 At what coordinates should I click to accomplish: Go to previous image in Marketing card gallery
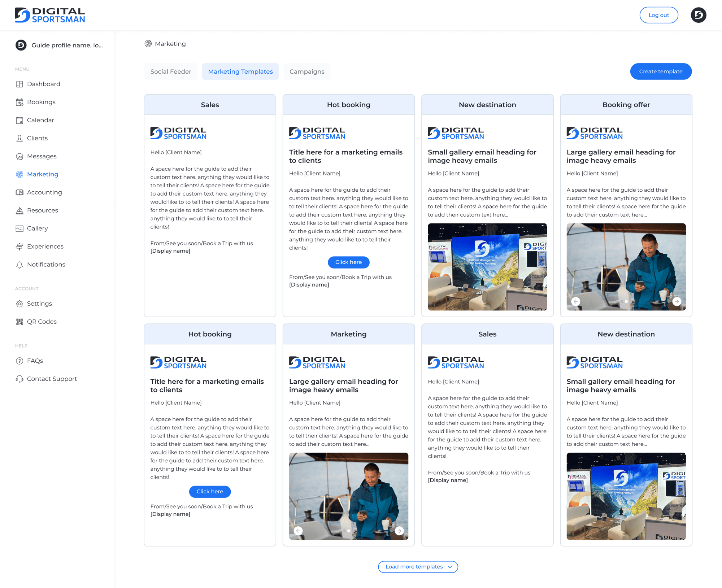[x=298, y=530]
